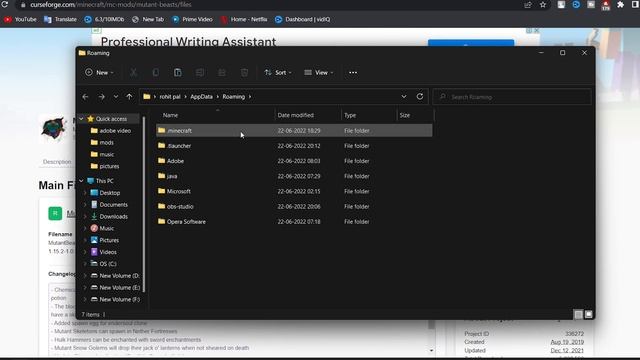Open the browser Extensions puzzle icon
Screen dimensions: 640x360
620,5
